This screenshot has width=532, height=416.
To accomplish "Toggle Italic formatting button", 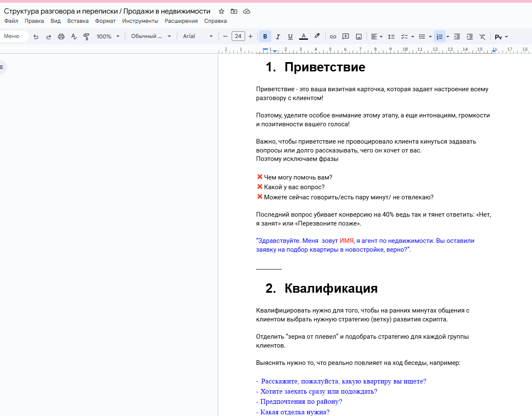I will point(278,37).
